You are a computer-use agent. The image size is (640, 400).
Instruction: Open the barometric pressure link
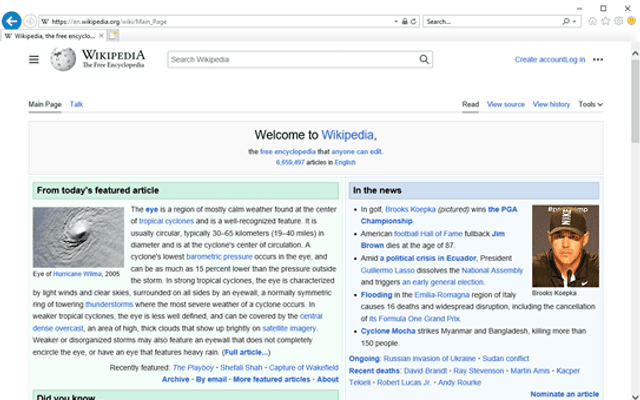[x=219, y=257]
